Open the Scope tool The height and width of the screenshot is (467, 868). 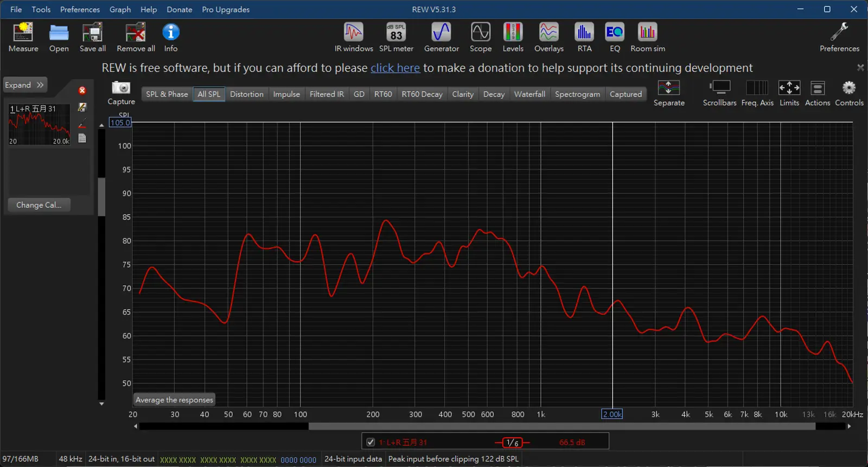point(481,37)
